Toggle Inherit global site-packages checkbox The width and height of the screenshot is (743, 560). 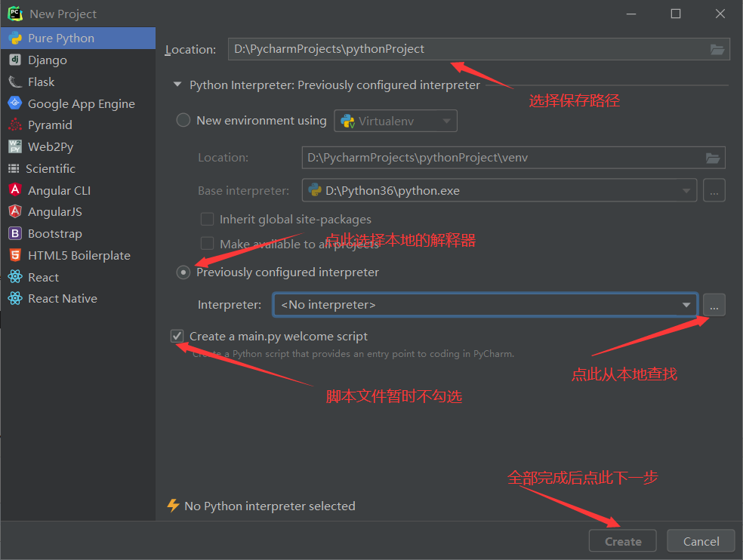point(207,219)
